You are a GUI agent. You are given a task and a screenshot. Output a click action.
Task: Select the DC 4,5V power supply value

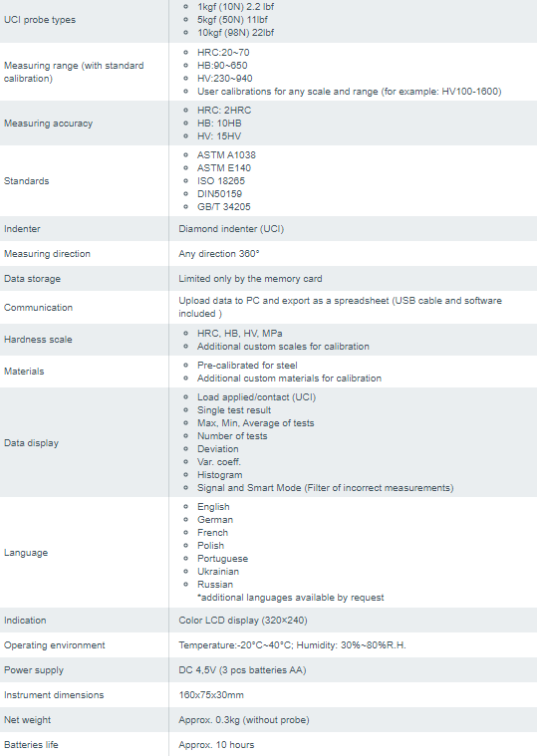(x=242, y=670)
